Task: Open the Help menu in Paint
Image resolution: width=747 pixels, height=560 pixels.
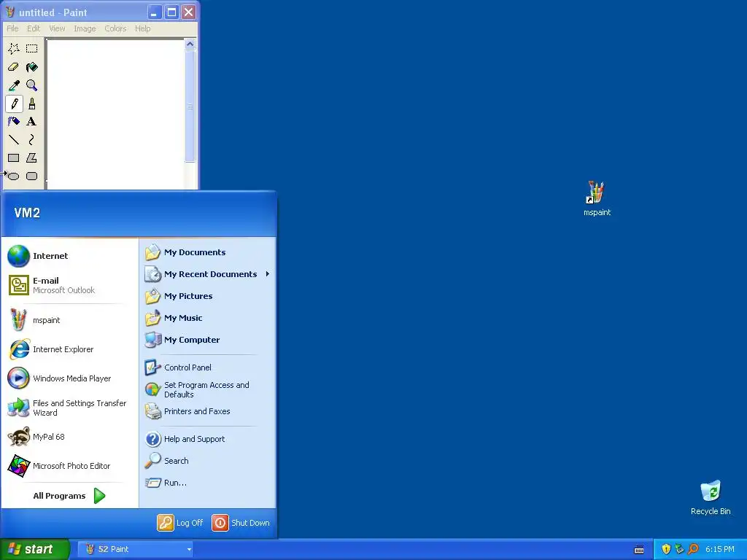Action: (142, 28)
